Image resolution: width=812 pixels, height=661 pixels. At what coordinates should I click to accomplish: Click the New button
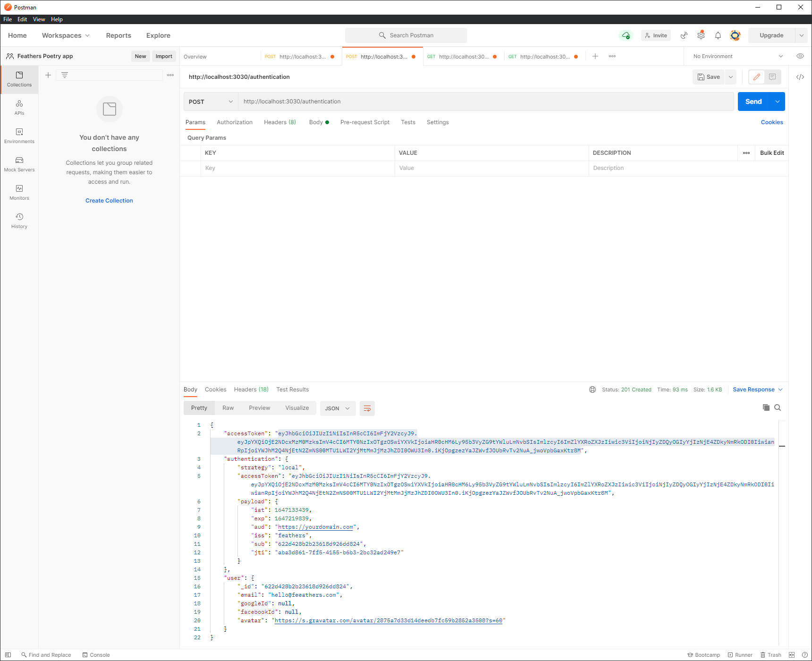tap(141, 56)
